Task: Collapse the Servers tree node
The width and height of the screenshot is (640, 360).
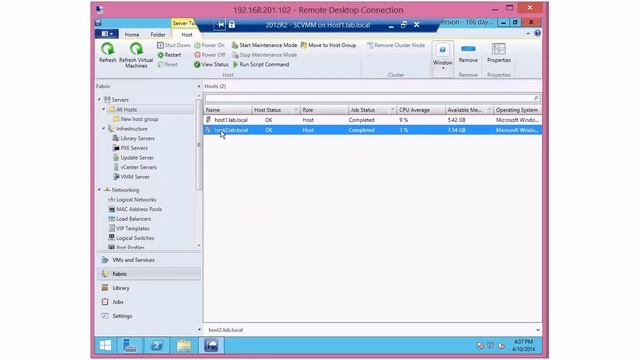Action: tap(99, 100)
